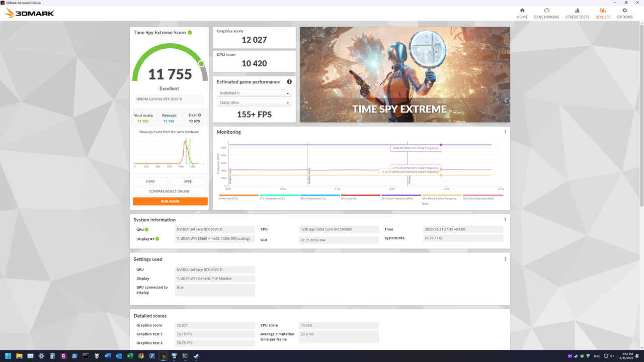Click the 12th Gen Intel Core i9-12900KS field

tap(339, 229)
